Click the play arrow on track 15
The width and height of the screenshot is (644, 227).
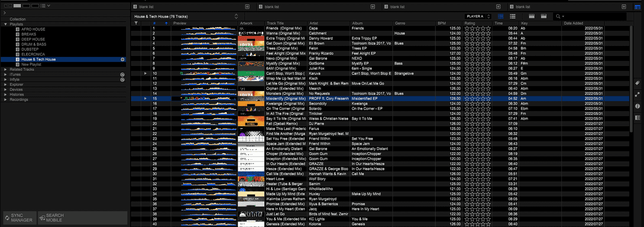pyautogui.click(x=146, y=99)
